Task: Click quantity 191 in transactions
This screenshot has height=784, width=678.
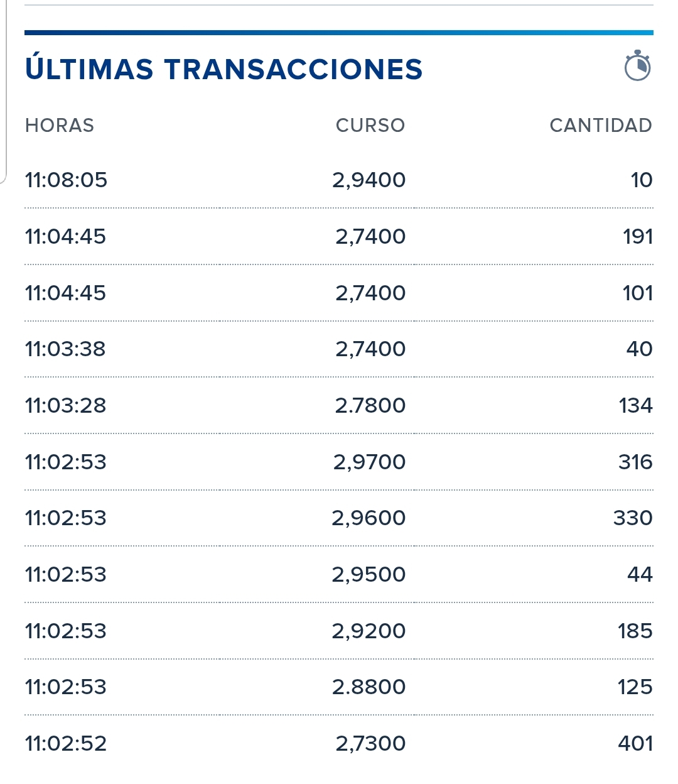Action: coord(638,237)
